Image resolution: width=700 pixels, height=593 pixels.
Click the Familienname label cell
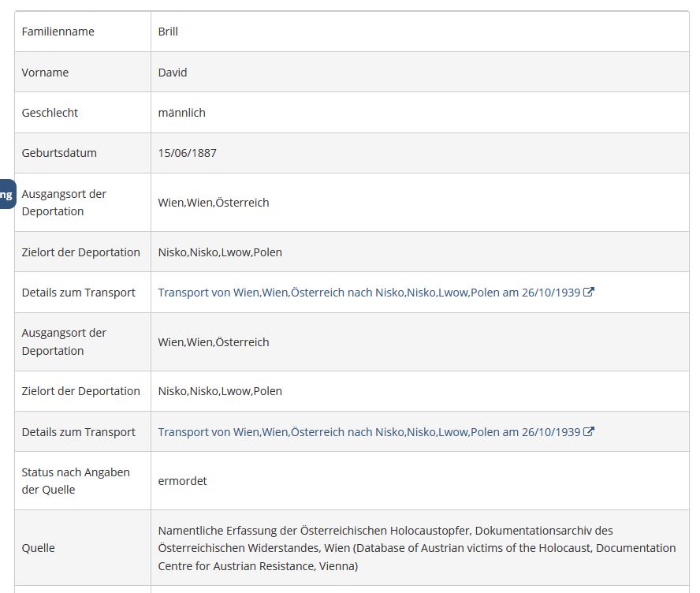tap(58, 32)
